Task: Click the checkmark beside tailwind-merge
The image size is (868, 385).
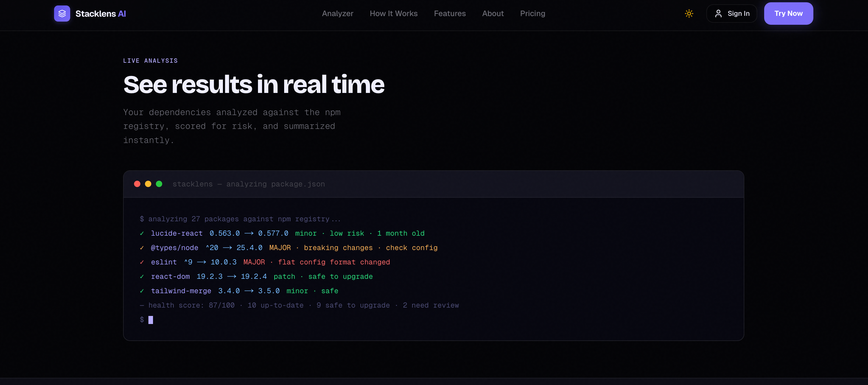Action: point(142,291)
